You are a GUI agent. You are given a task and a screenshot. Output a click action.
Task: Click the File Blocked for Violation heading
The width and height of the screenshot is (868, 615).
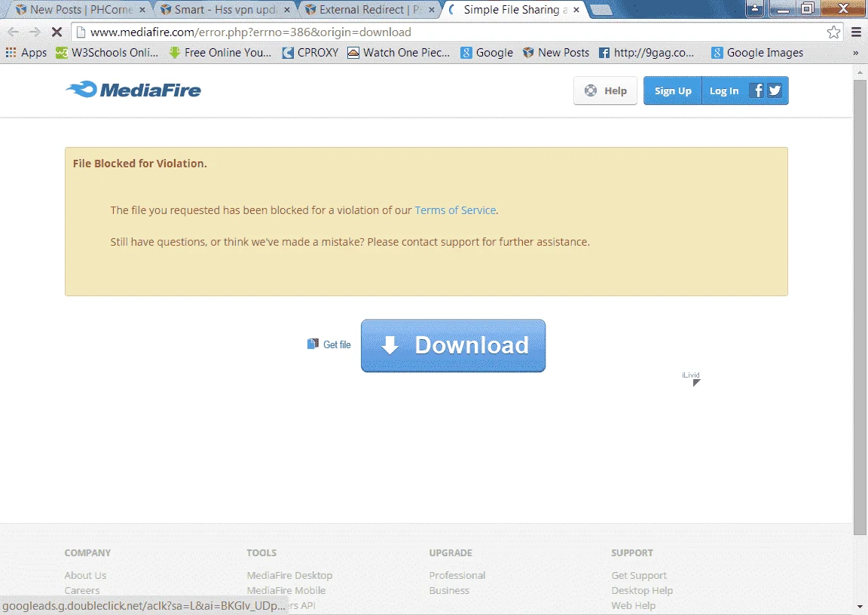click(x=139, y=164)
